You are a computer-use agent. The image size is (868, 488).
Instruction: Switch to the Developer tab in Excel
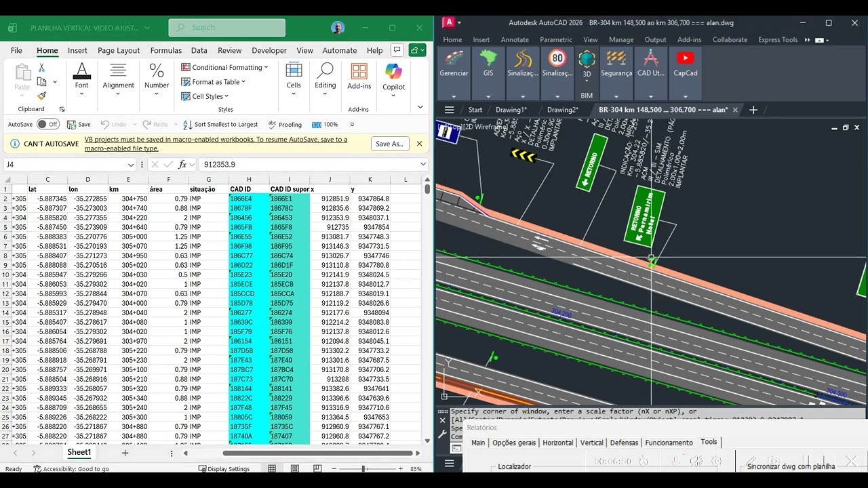coord(269,50)
